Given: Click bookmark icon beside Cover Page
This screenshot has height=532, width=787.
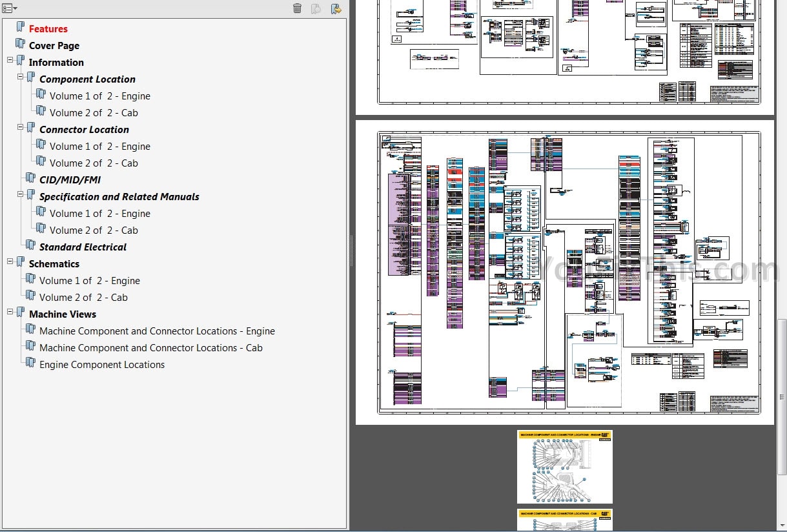Looking at the screenshot, I should point(21,45).
